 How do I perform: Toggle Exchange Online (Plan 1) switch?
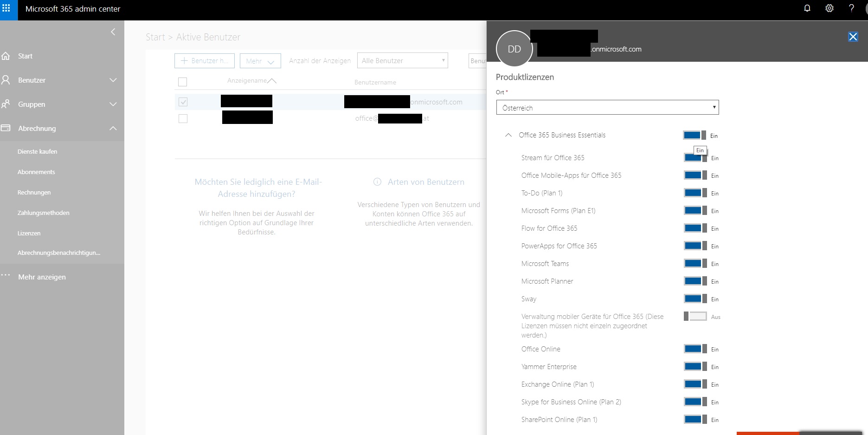695,384
